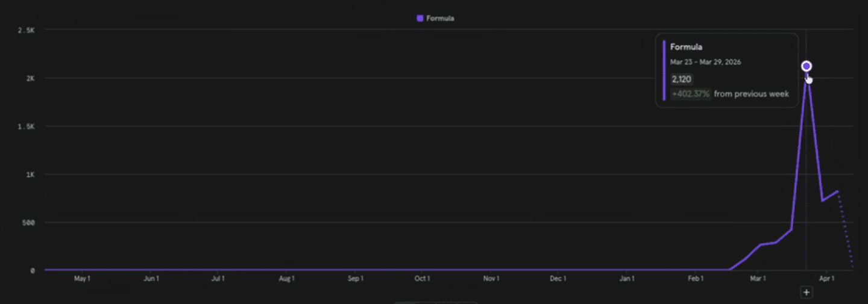Image resolution: width=868 pixels, height=304 pixels.
Task: Click the +402.37% change badge
Action: 691,94
